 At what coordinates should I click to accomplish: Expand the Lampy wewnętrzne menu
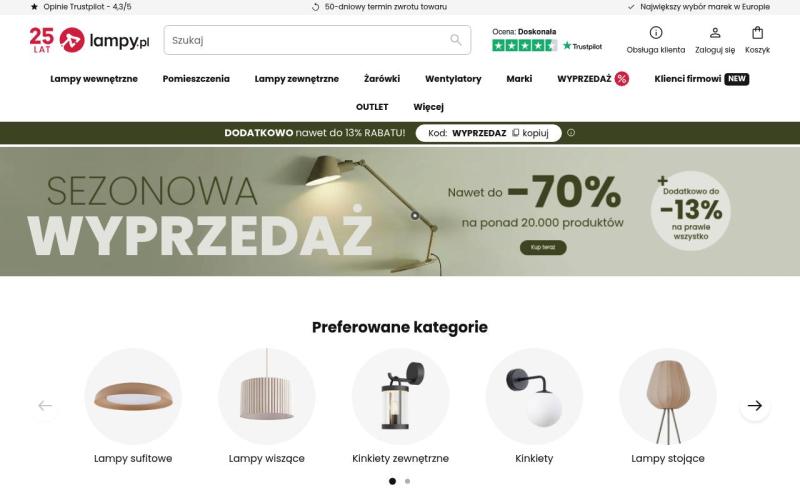(94, 79)
